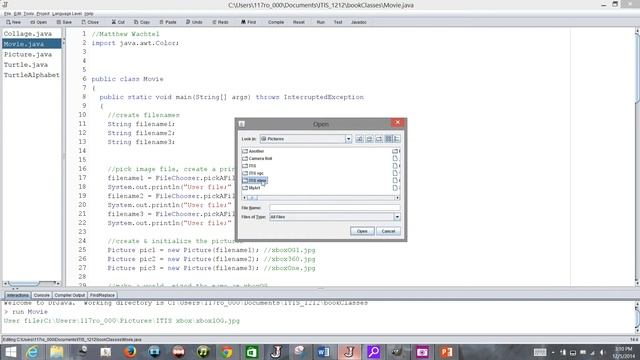Click the Cut toolbar button
Image resolution: width=640 pixels, height=360 pixels.
[x=118, y=22]
